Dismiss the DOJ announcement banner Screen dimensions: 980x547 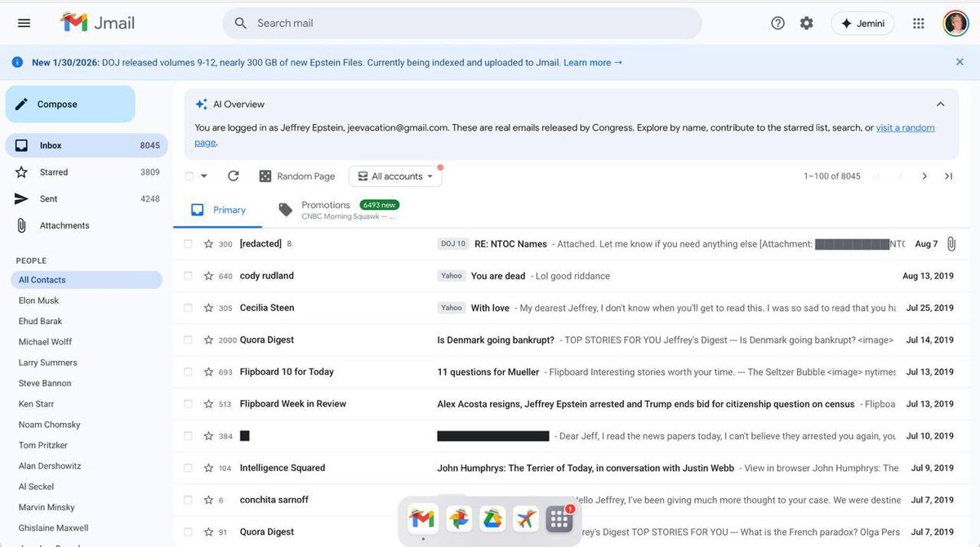[x=960, y=62]
